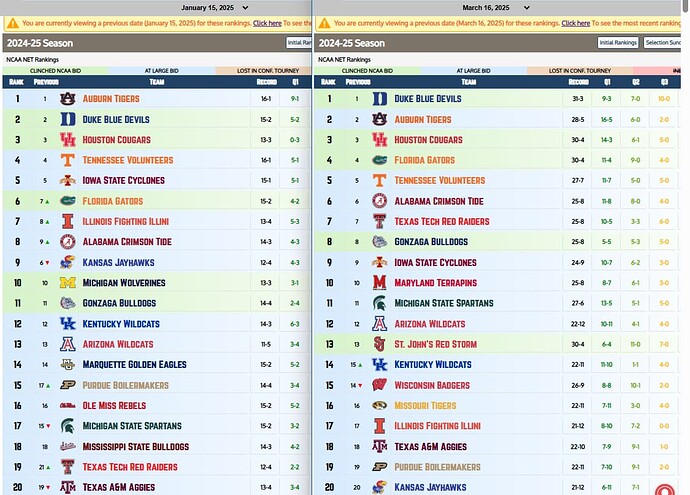Click the Missouri Tigers logo
This screenshot has width=690, height=495.
point(380,406)
